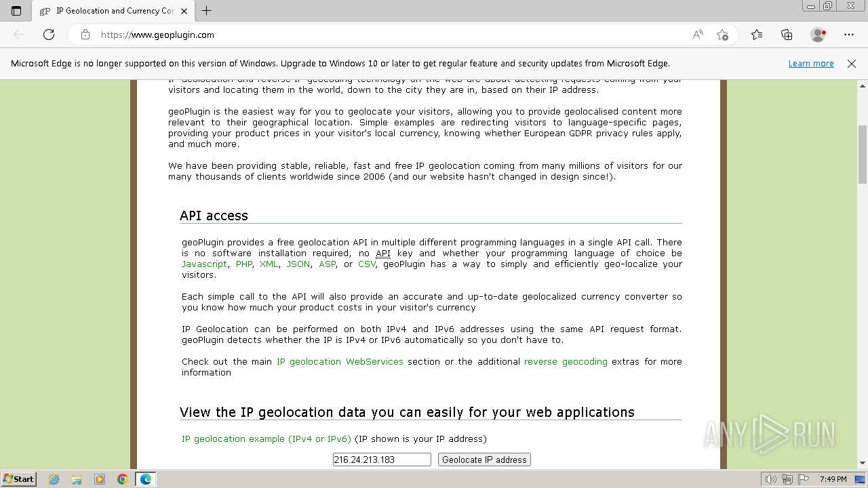The image size is (868, 488).
Task: Click the underlined API abbreviation text
Action: click(x=383, y=253)
